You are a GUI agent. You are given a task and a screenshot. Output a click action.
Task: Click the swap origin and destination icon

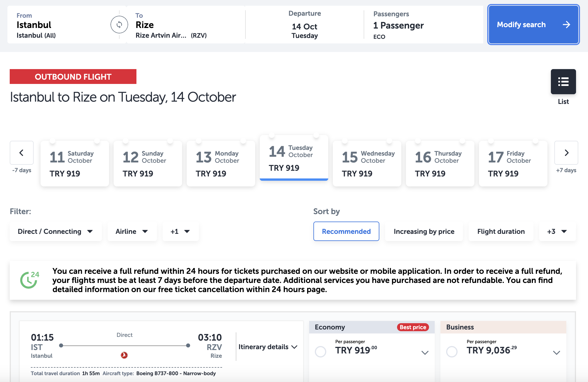[x=119, y=25]
